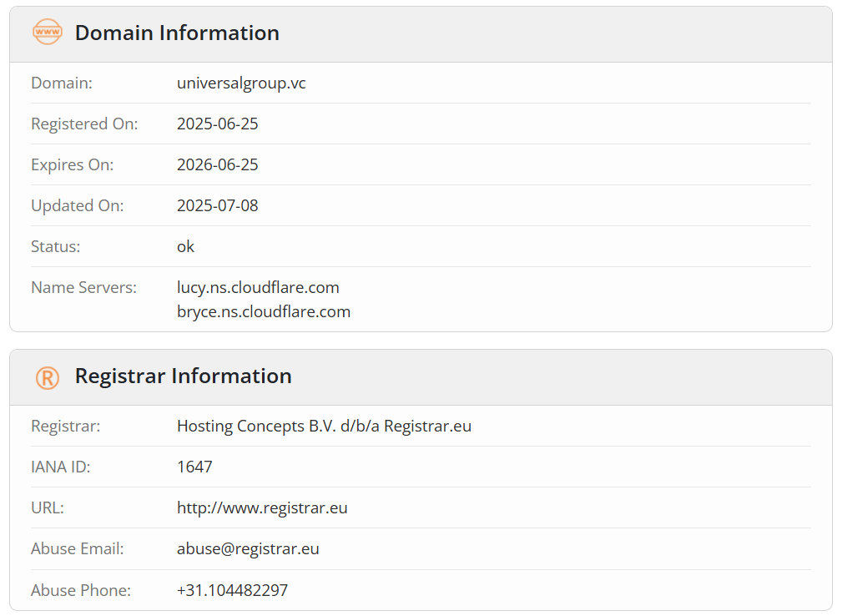Click the Abuse Email label
Viewport: 842px width, 616px height.
pos(78,549)
